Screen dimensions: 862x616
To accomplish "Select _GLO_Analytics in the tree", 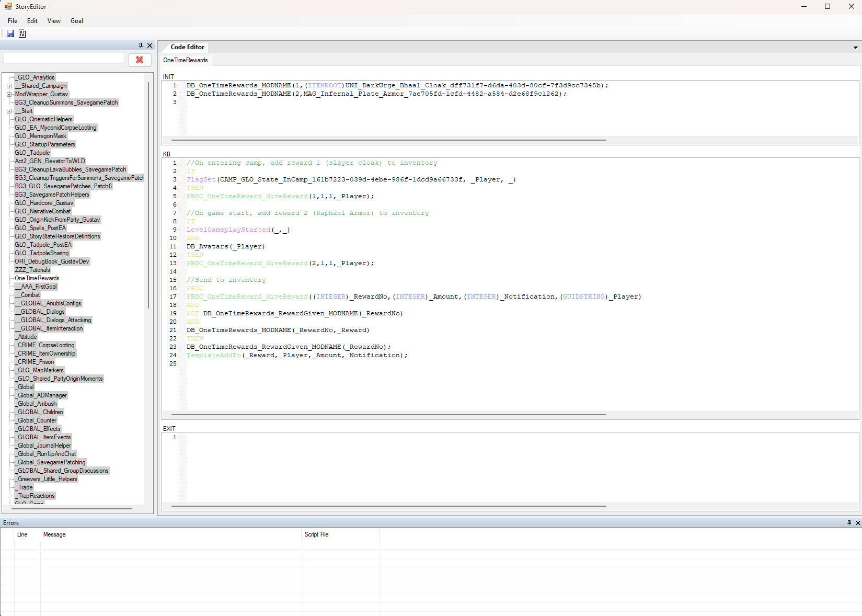I will click(35, 77).
